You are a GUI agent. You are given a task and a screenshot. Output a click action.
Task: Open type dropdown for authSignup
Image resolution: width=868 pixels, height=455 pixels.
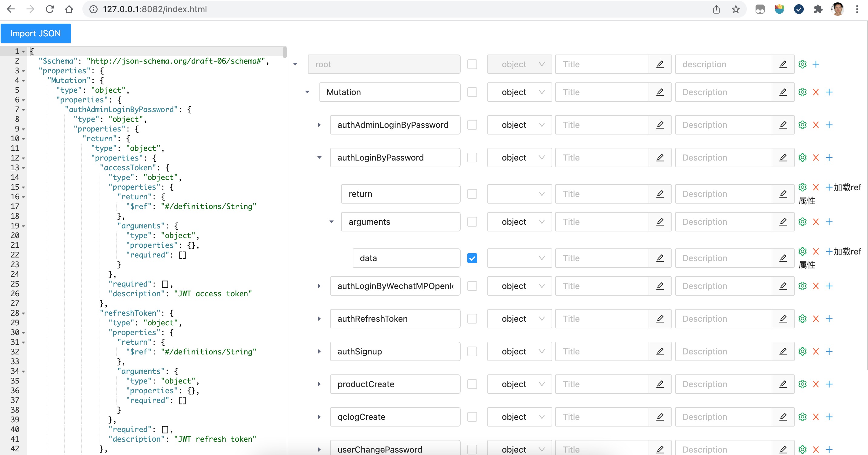coord(519,351)
